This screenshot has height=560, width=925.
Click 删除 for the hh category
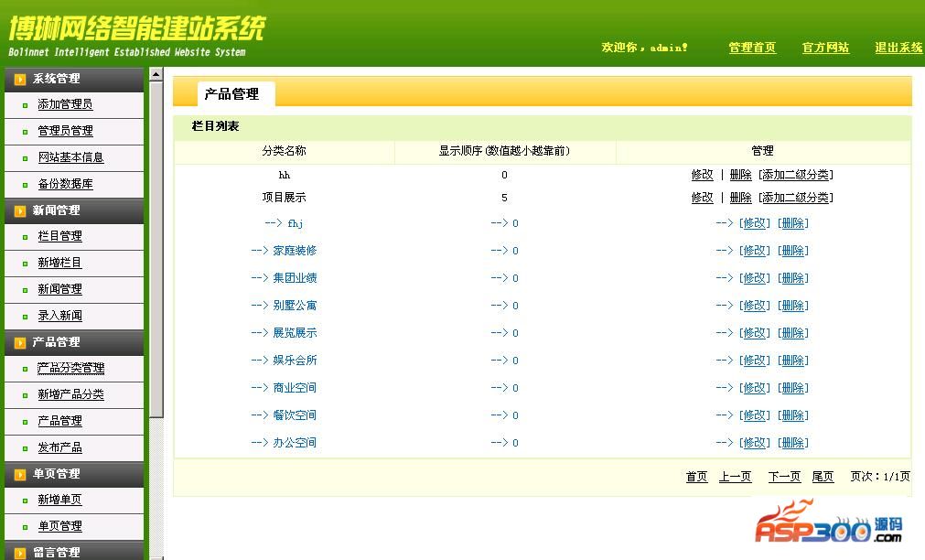click(x=740, y=175)
